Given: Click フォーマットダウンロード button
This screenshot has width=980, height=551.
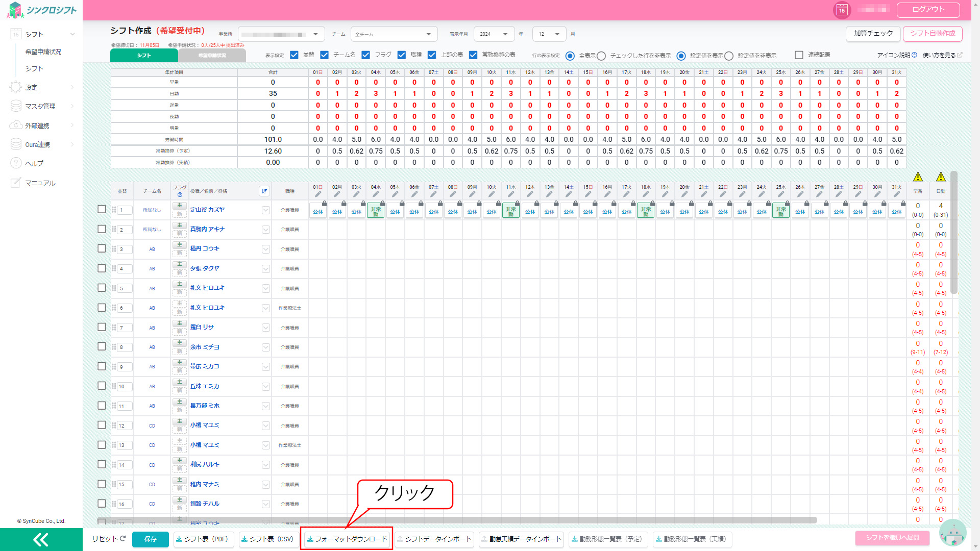Looking at the screenshot, I should pyautogui.click(x=347, y=539).
